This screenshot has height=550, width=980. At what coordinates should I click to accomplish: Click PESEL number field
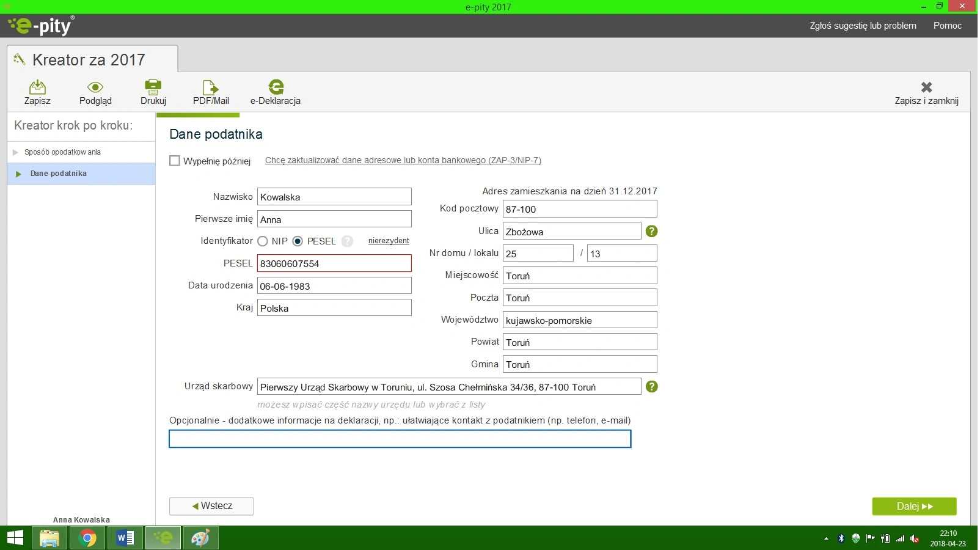(x=334, y=263)
